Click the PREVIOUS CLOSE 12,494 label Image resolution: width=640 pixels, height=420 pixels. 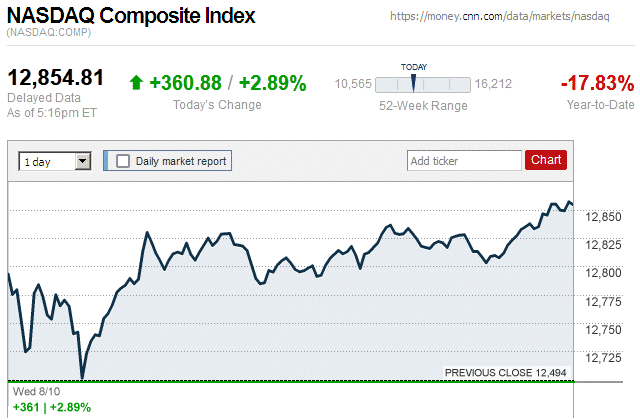tap(505, 373)
